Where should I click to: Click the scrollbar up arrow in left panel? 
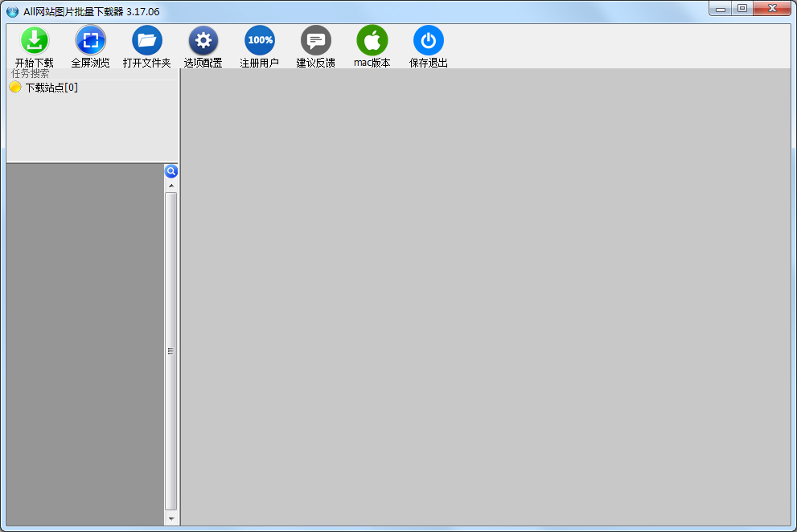click(171, 186)
